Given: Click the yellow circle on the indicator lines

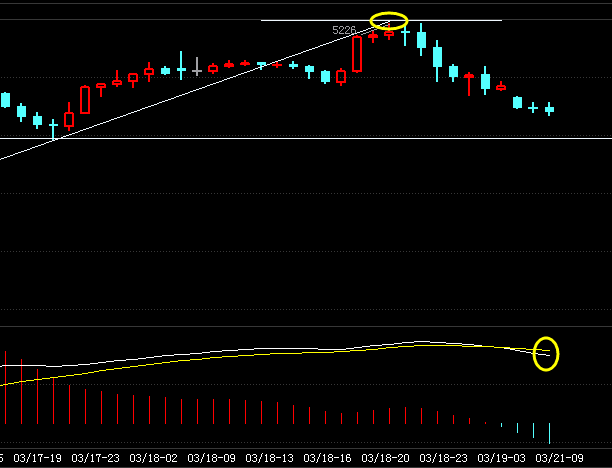Looking at the screenshot, I should point(546,353).
